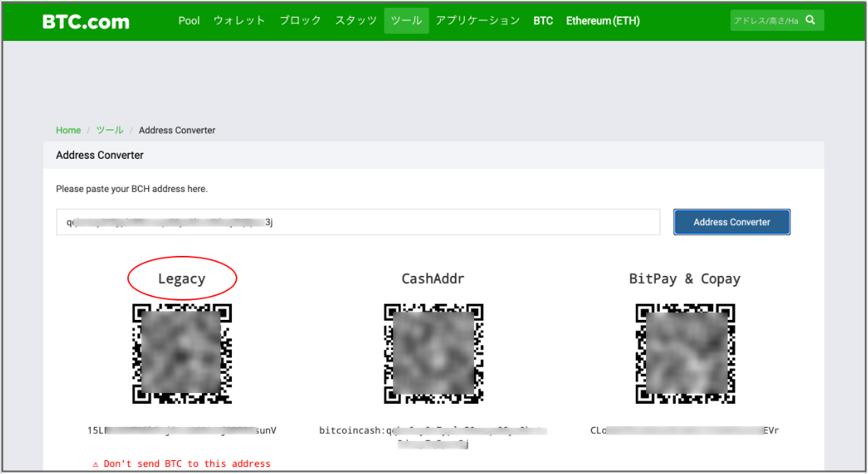This screenshot has width=868, height=474.
Task: Click the Legacy QR code
Action: pyautogui.click(x=182, y=353)
